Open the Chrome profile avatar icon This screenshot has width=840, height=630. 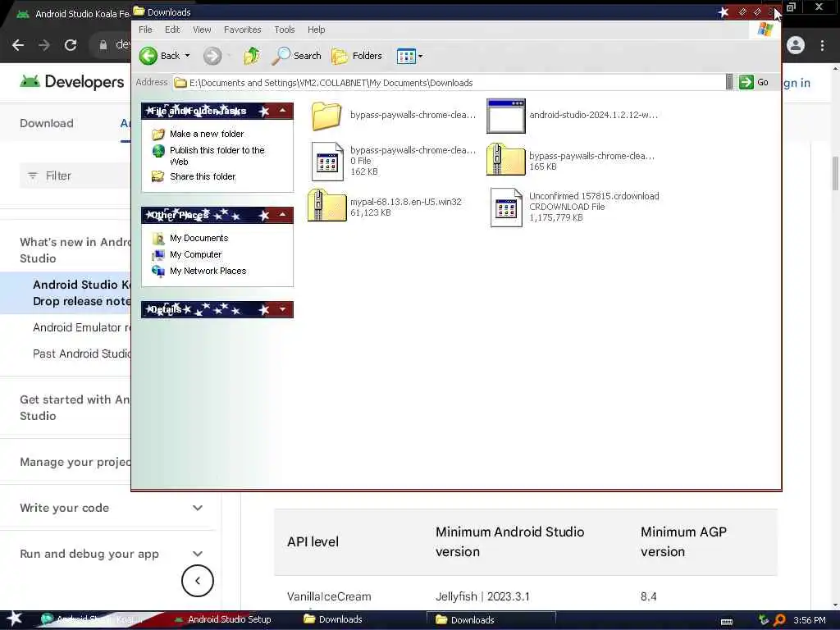click(796, 45)
